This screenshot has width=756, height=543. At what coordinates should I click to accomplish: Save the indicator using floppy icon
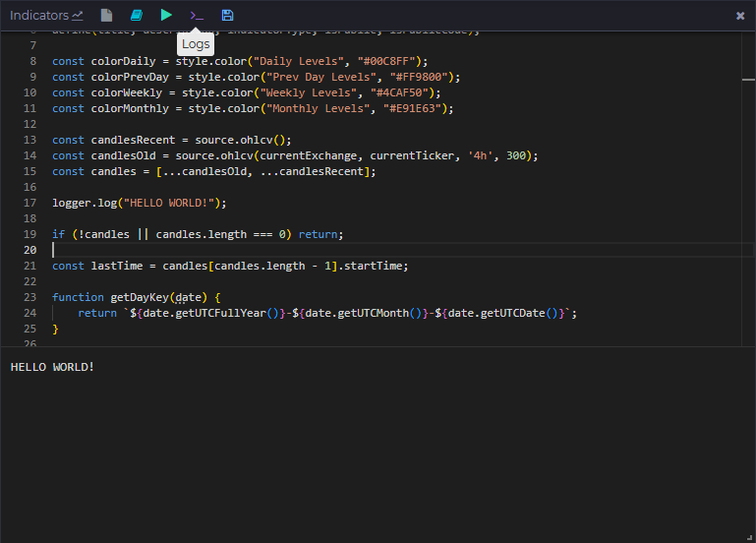tap(227, 16)
